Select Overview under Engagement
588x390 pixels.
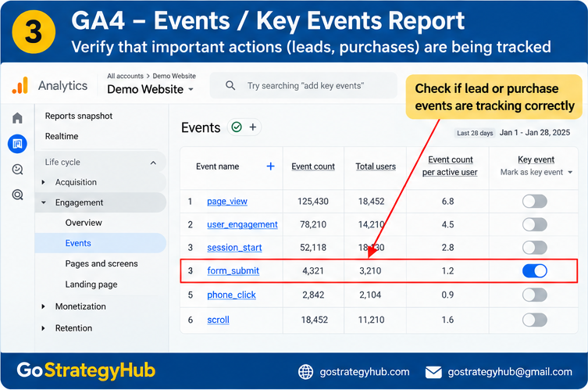(x=84, y=223)
